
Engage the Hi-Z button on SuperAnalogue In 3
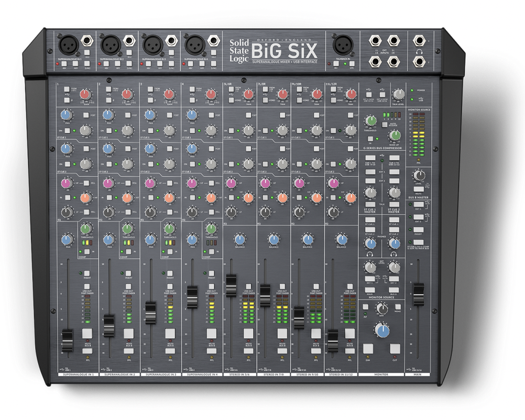171,52
